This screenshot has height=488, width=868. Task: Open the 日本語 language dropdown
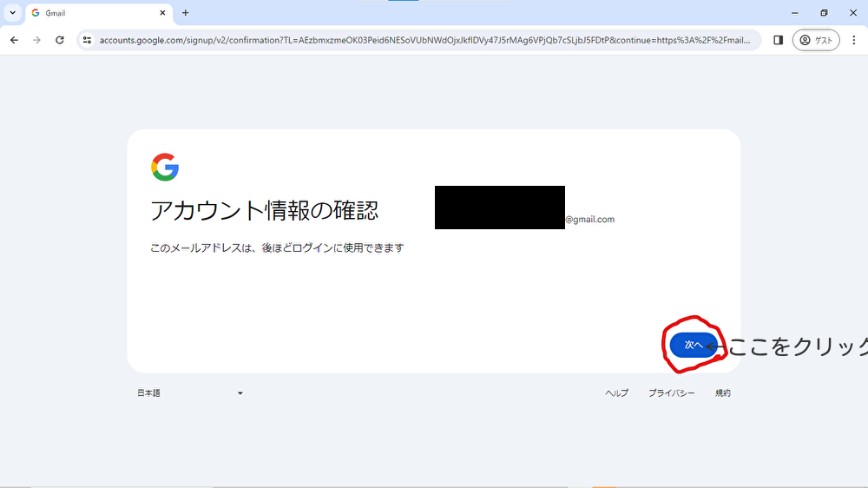190,392
